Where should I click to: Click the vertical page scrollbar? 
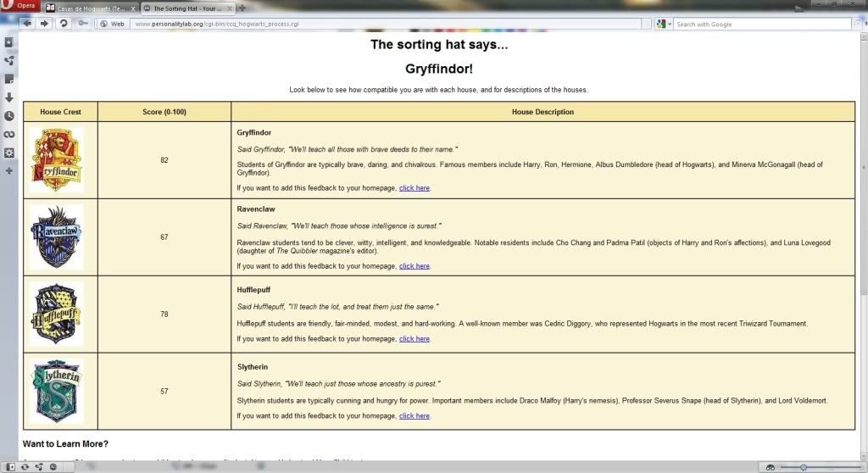coord(864,247)
